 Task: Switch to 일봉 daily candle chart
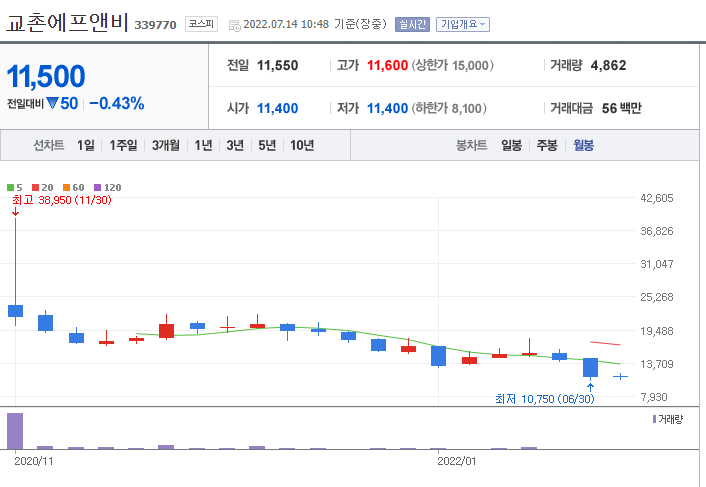(511, 145)
